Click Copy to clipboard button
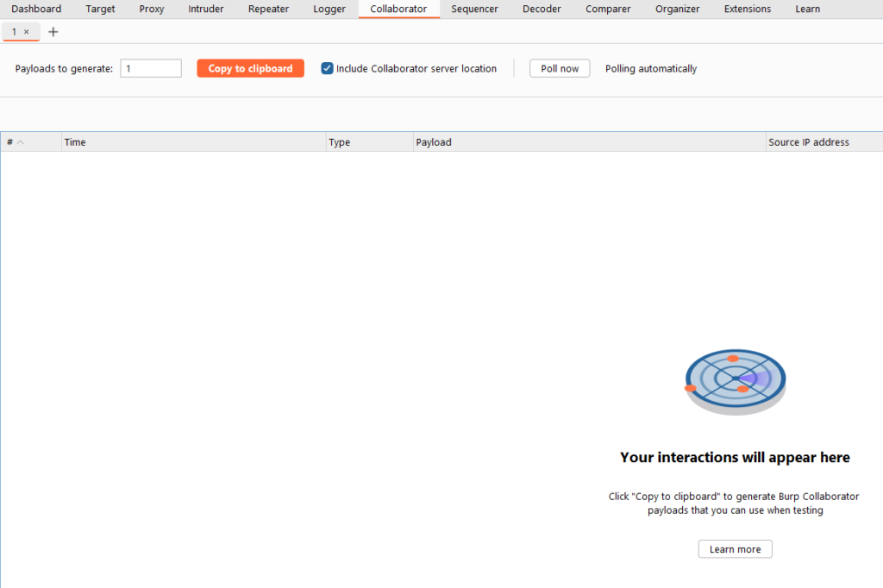The image size is (883, 588). click(x=251, y=68)
